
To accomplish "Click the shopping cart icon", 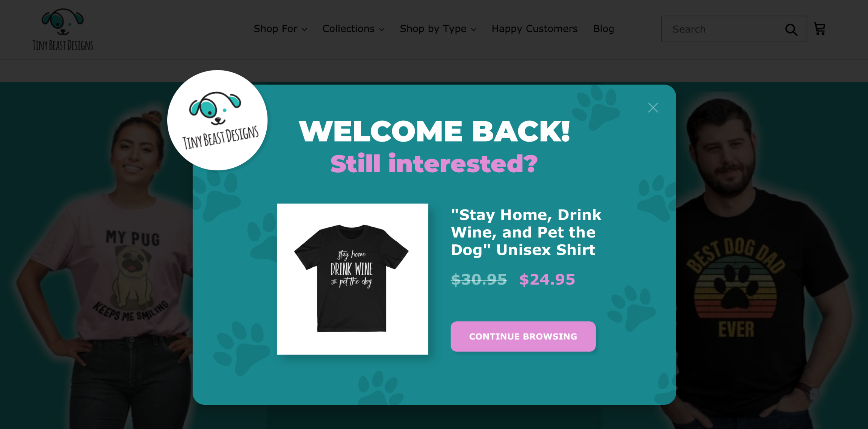I will [x=819, y=29].
